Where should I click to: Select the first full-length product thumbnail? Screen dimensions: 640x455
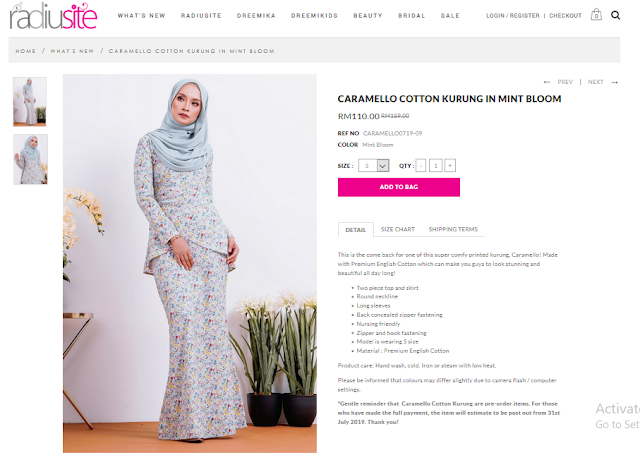[x=30, y=102]
